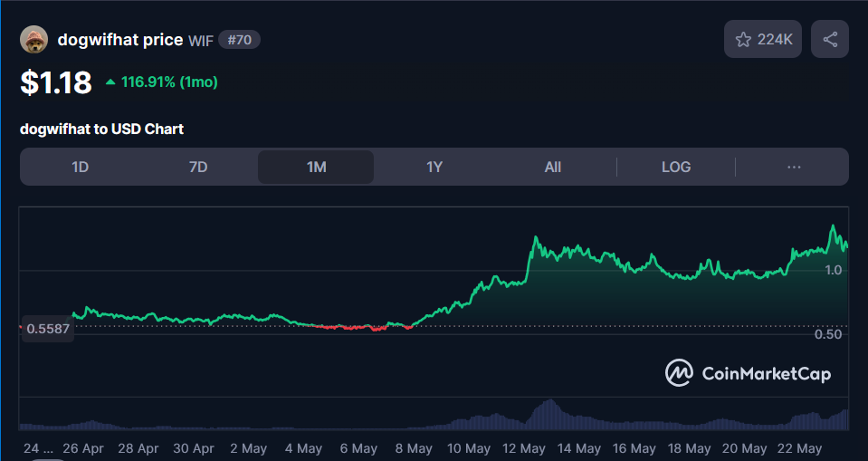The height and width of the screenshot is (461, 868).
Task: Click the #70 rank badge
Action: coord(239,40)
